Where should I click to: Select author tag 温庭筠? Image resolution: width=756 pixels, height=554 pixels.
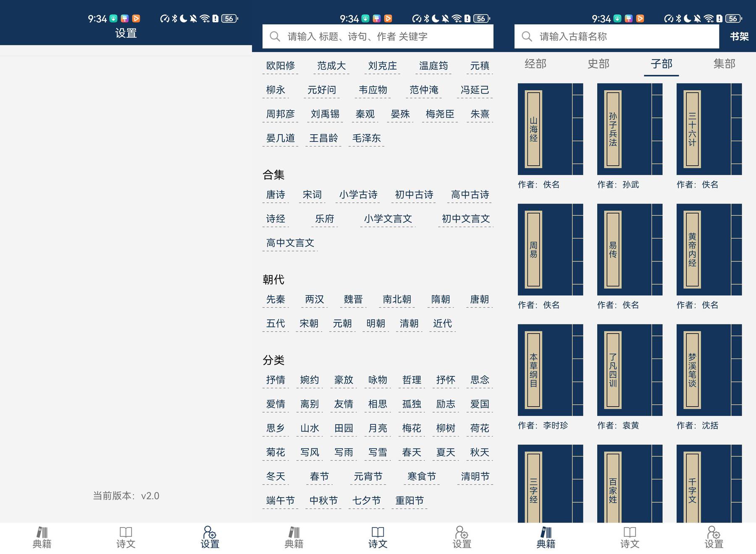click(433, 66)
